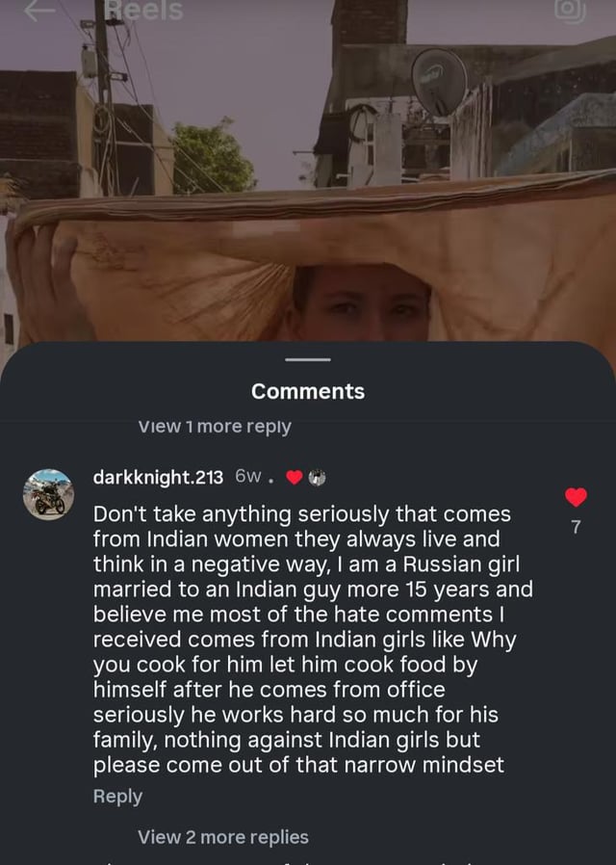
Task: Open the darkknight.213 username link
Action: 158,477
